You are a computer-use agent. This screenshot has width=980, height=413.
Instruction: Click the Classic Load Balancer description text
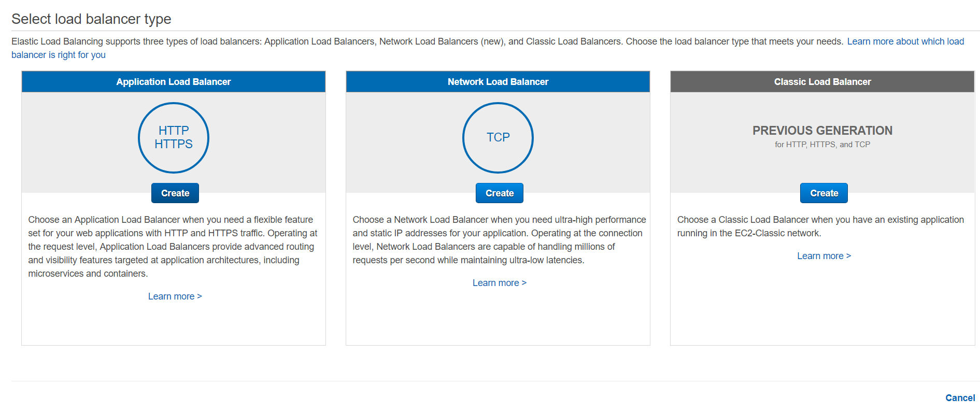[x=820, y=226]
